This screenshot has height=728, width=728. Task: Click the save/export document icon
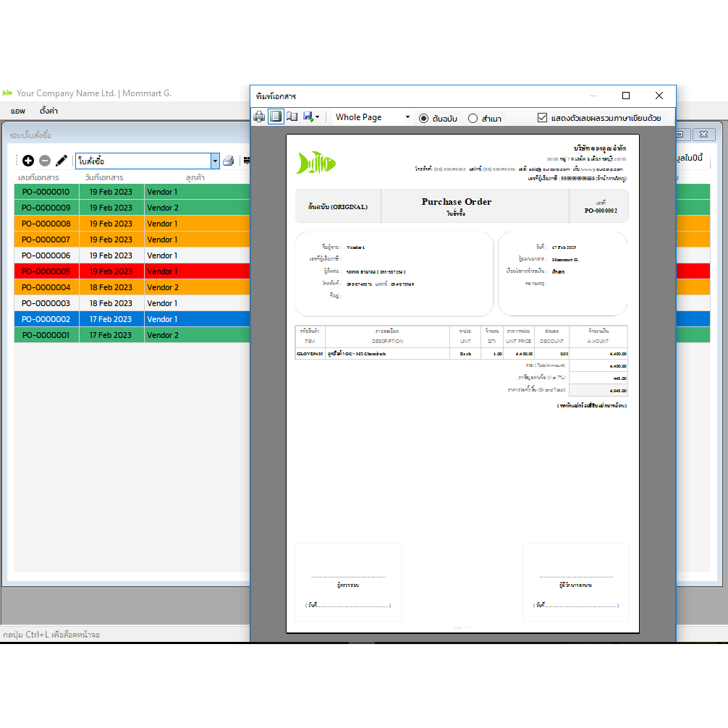308,117
